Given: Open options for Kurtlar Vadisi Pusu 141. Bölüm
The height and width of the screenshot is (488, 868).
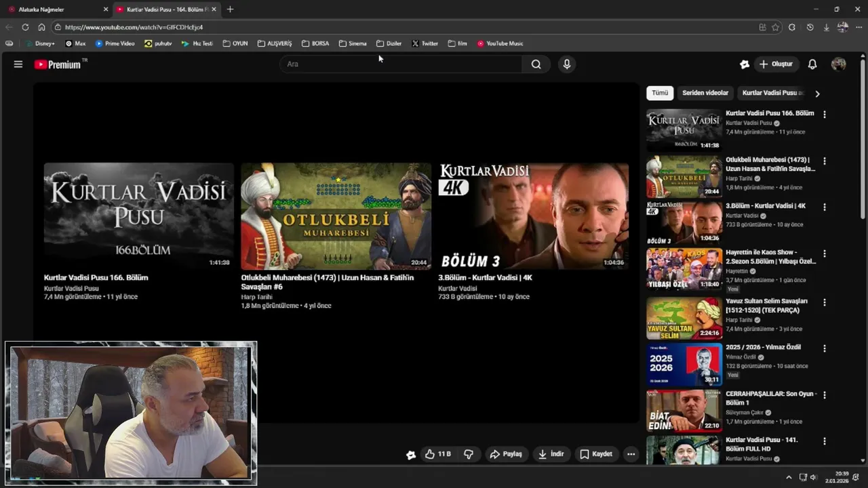Looking at the screenshot, I should pyautogui.click(x=825, y=441).
